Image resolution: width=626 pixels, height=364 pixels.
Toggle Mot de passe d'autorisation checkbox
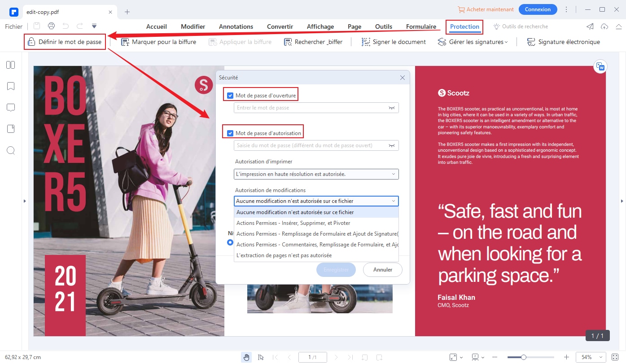pyautogui.click(x=230, y=133)
